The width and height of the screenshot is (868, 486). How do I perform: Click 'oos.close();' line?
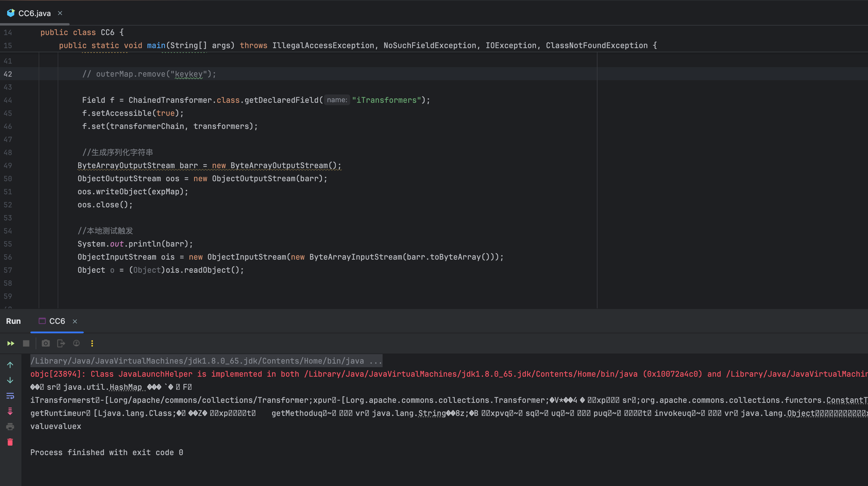tap(105, 205)
